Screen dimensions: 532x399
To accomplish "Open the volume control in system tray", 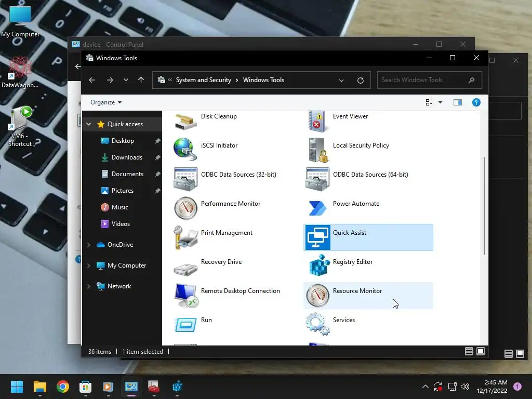I will 465,387.
